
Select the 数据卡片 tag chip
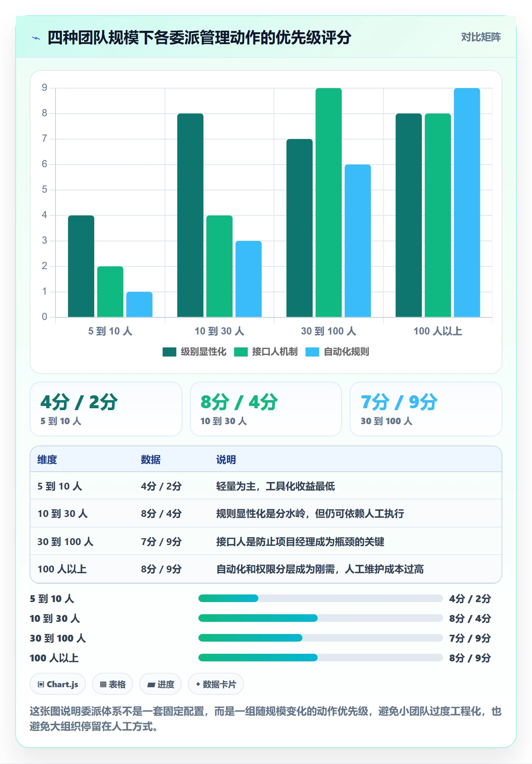click(216, 684)
